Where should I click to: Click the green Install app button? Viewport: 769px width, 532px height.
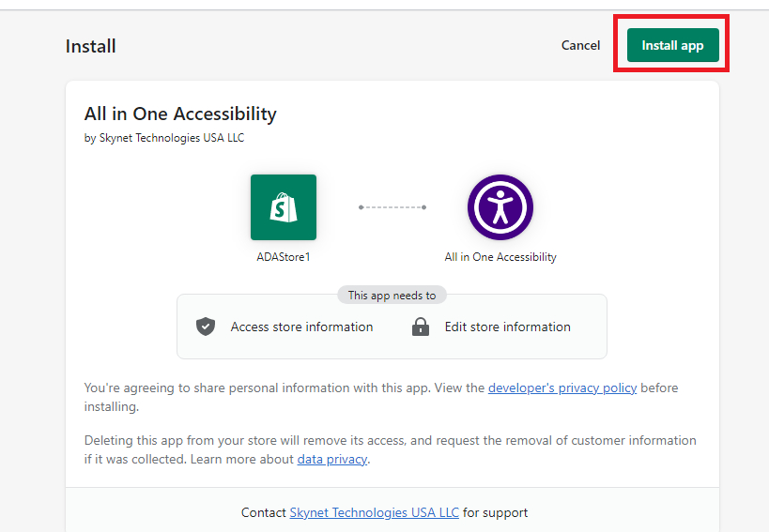coord(673,45)
